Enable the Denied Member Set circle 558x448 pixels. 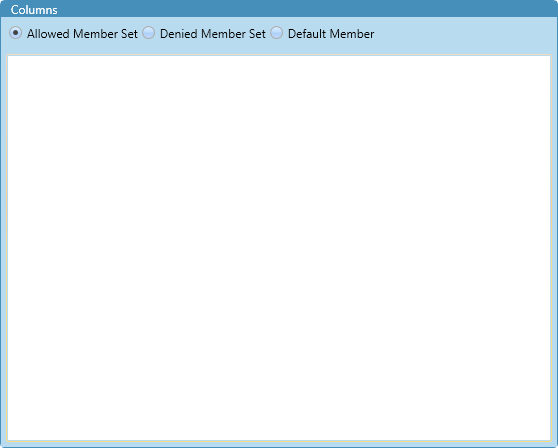point(149,33)
